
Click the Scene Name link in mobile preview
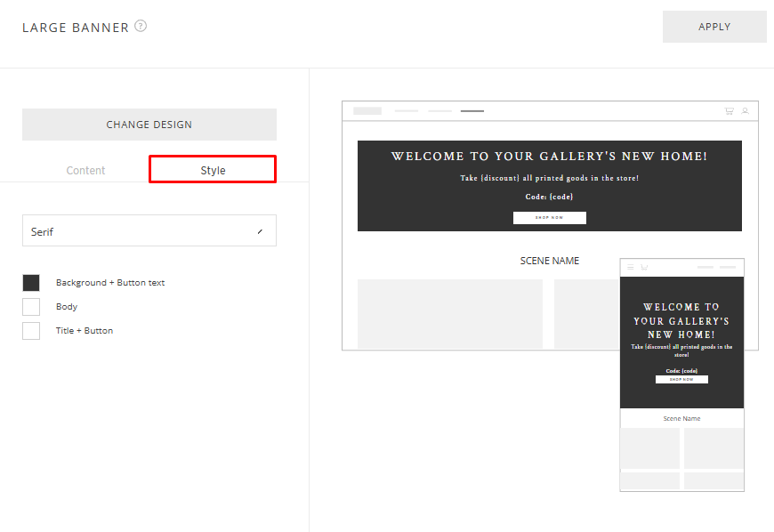tap(681, 418)
